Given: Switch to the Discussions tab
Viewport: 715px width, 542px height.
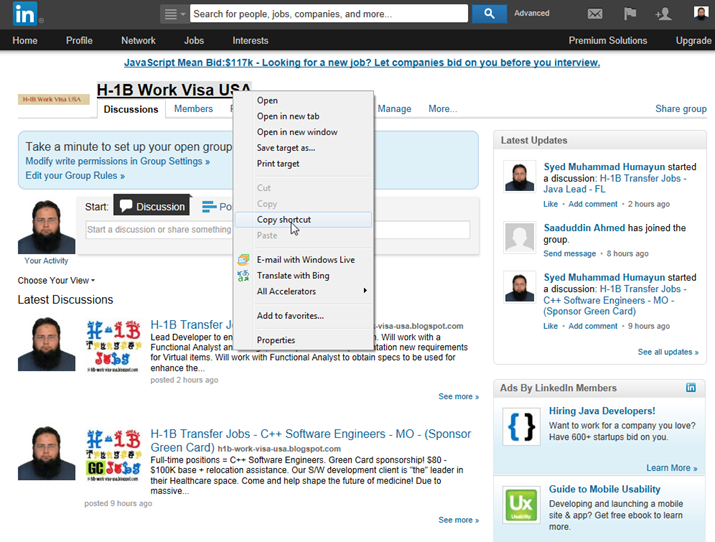Looking at the screenshot, I should point(131,109).
